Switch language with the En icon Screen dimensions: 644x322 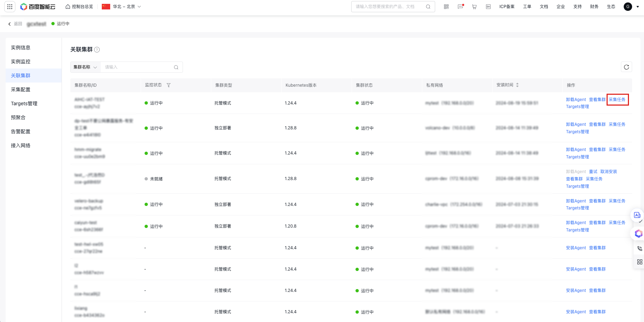pyautogui.click(x=488, y=7)
